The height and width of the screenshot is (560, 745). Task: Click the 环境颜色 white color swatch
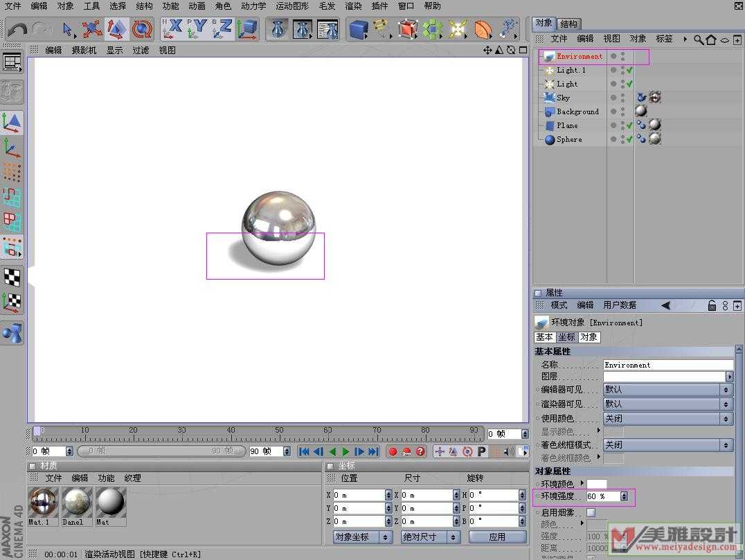click(597, 484)
